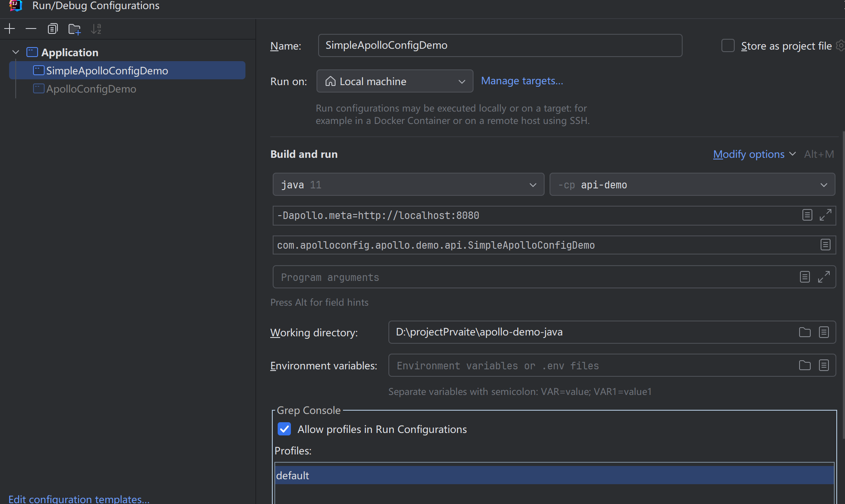Open the Modify options menu
Screen dimensions: 845x504
750,154
